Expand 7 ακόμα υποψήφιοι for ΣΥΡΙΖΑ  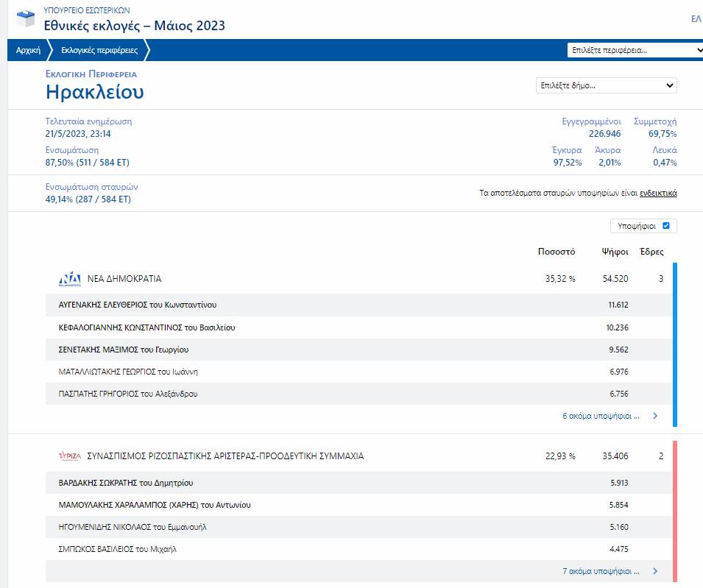601,571
